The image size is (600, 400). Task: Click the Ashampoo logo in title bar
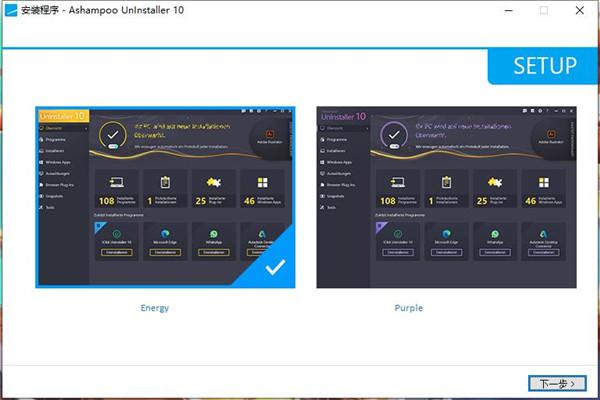11,10
